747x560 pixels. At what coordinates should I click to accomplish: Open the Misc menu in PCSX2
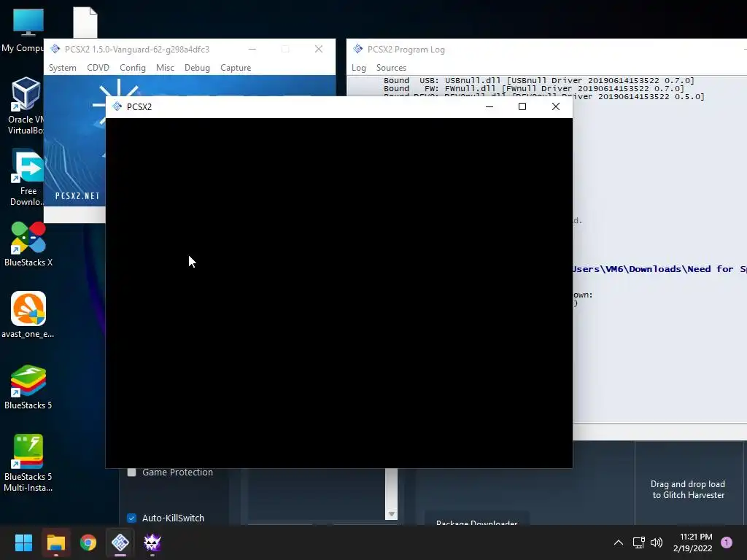165,68
